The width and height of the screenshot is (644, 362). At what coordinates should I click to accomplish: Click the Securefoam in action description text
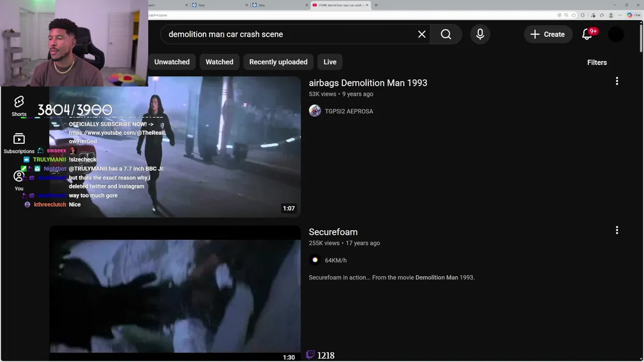[391, 278]
